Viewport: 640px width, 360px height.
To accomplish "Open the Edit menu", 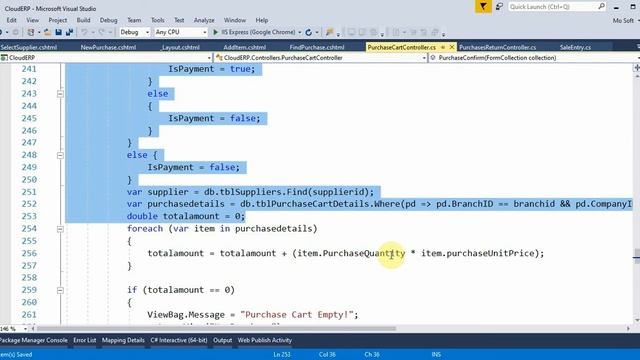I will (x=11, y=20).
